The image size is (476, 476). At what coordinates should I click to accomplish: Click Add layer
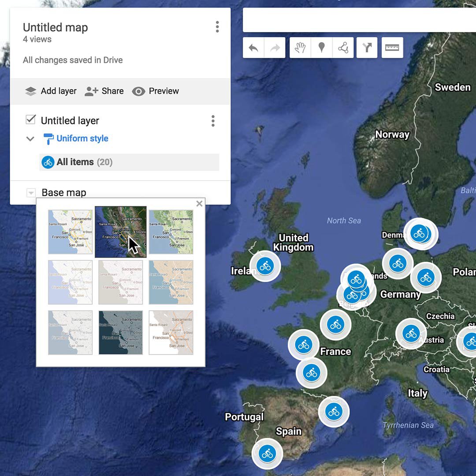51,91
